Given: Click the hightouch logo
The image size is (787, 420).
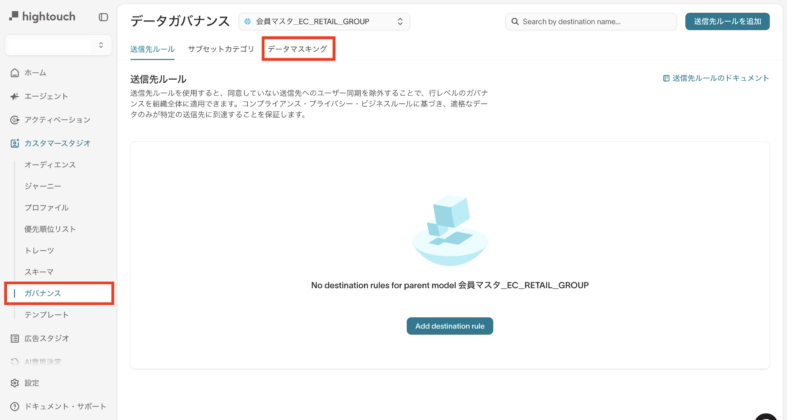Looking at the screenshot, I should [42, 17].
